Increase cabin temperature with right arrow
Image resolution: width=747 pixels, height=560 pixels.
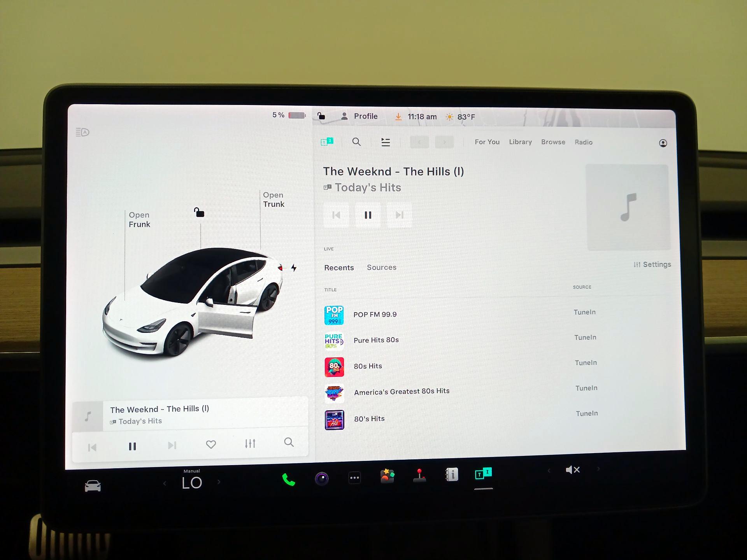[219, 482]
